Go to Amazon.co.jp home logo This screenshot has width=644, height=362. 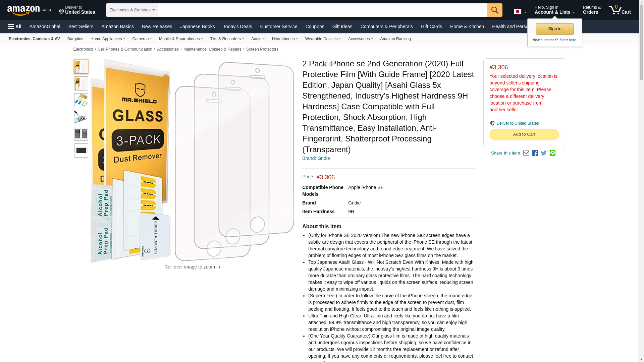(x=29, y=10)
